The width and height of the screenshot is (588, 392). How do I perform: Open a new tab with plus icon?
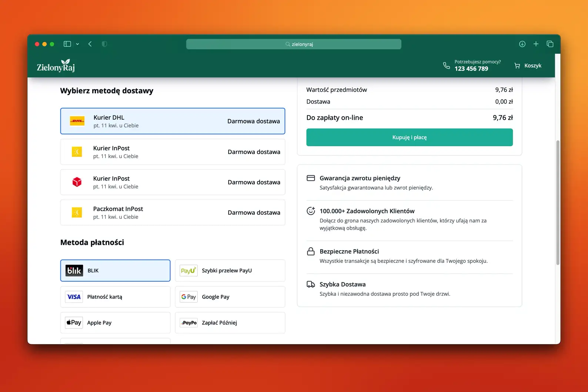click(536, 44)
